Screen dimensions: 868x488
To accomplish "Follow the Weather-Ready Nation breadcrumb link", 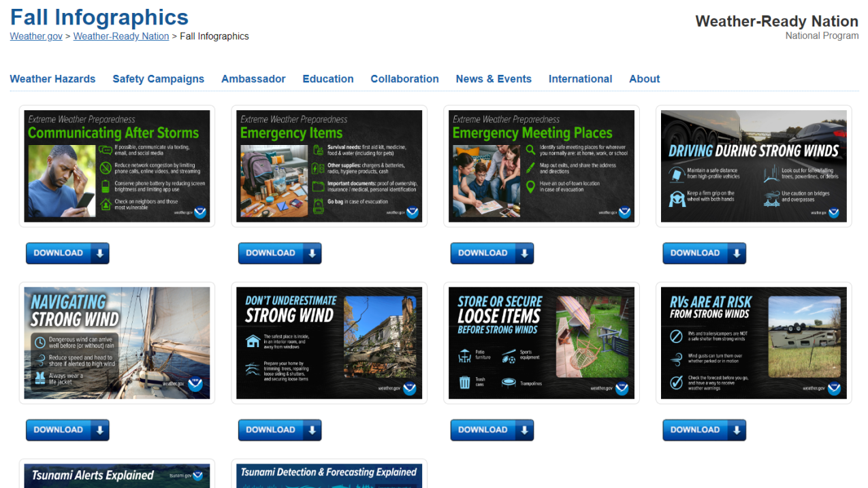I will [121, 36].
